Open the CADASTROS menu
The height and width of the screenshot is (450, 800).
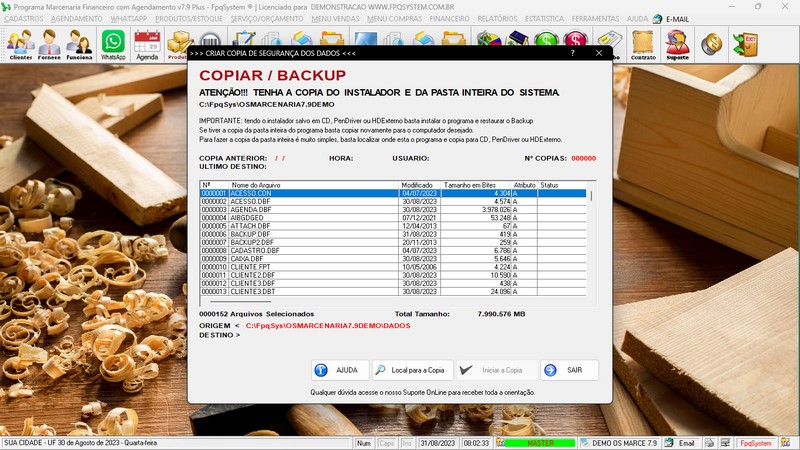tap(24, 19)
